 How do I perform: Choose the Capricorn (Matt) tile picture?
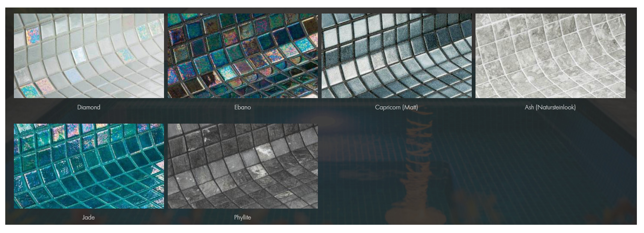point(397,56)
